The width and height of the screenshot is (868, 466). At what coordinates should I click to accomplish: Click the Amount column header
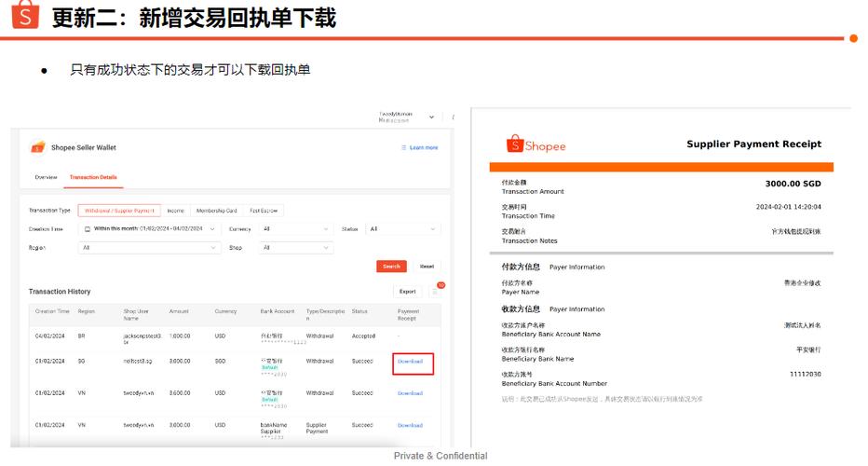pos(179,311)
